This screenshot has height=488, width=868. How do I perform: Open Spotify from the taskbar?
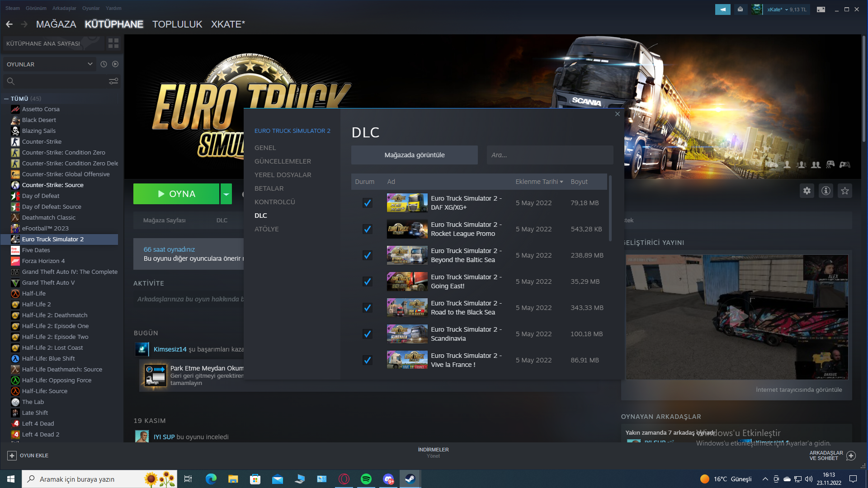tap(366, 479)
